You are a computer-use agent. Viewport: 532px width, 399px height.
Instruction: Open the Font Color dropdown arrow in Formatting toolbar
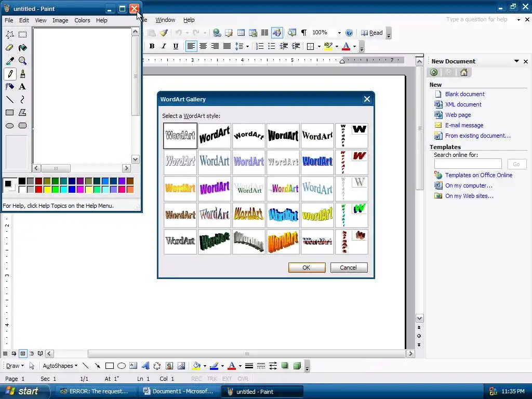tap(354, 46)
